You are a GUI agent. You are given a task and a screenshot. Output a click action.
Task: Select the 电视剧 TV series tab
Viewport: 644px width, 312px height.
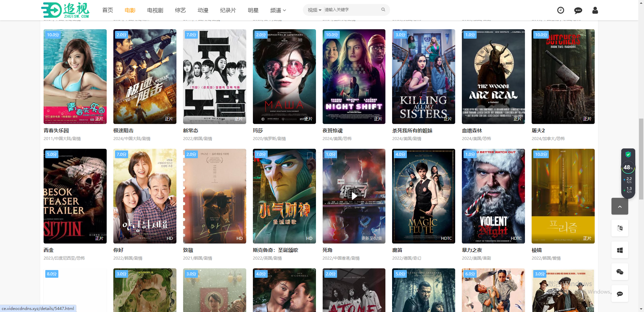click(155, 10)
